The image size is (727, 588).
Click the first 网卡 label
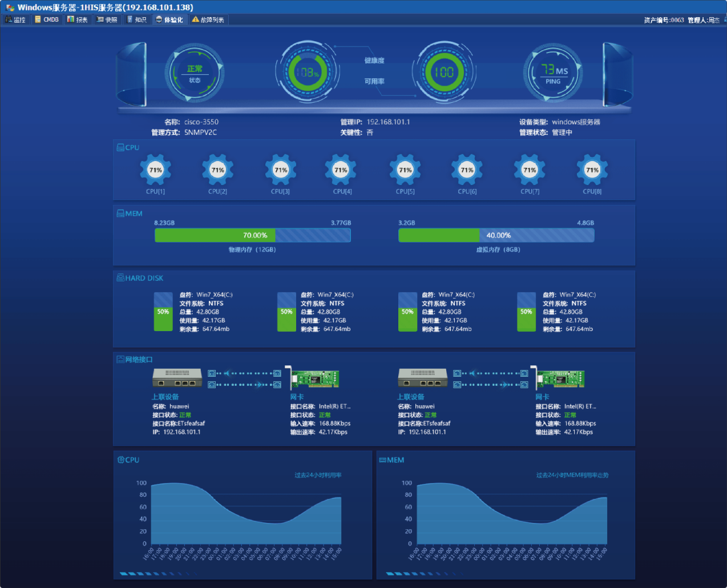tap(297, 397)
